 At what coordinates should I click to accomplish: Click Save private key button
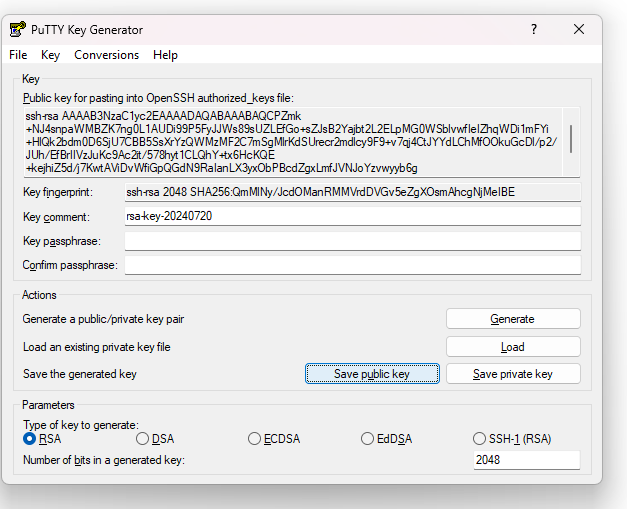(x=513, y=374)
